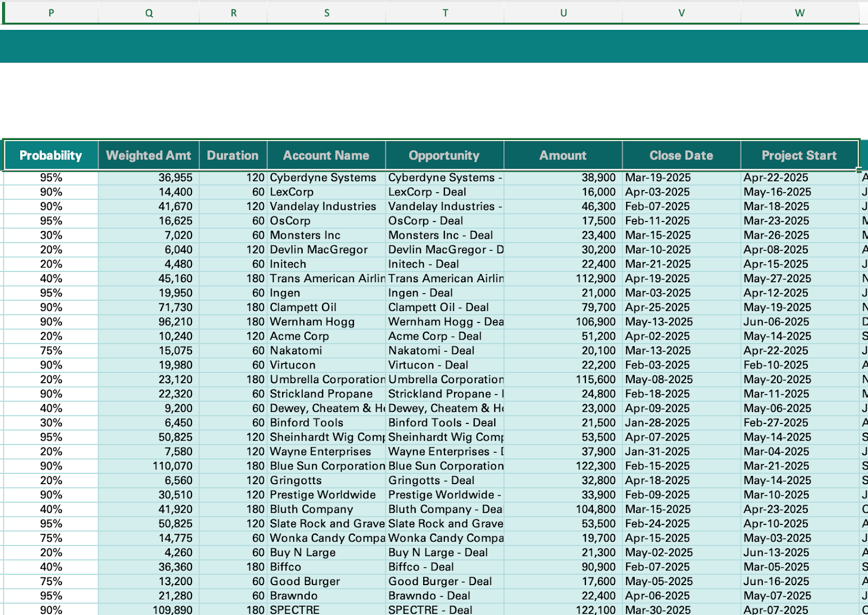This screenshot has height=615, width=868.
Task: Select column U header
Action: click(563, 12)
